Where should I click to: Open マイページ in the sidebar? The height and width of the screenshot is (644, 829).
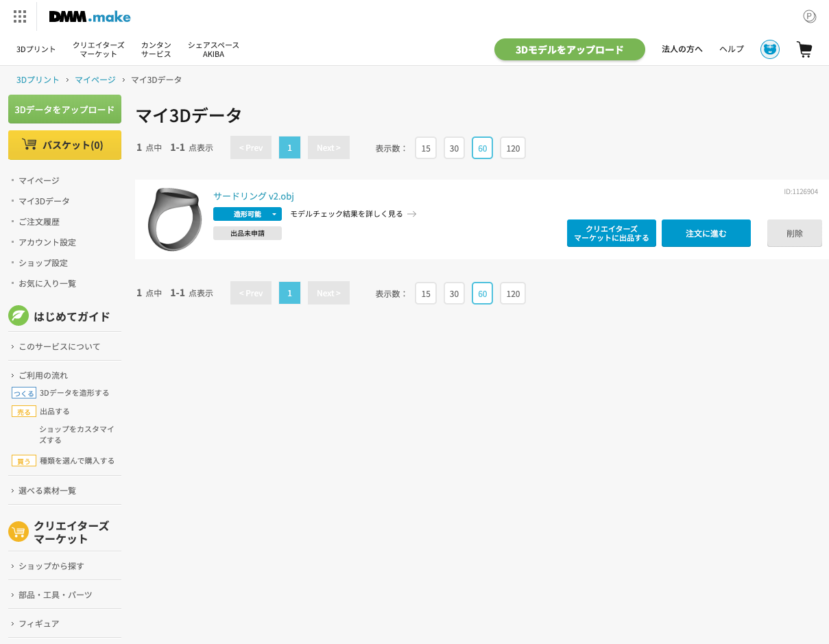click(x=39, y=180)
